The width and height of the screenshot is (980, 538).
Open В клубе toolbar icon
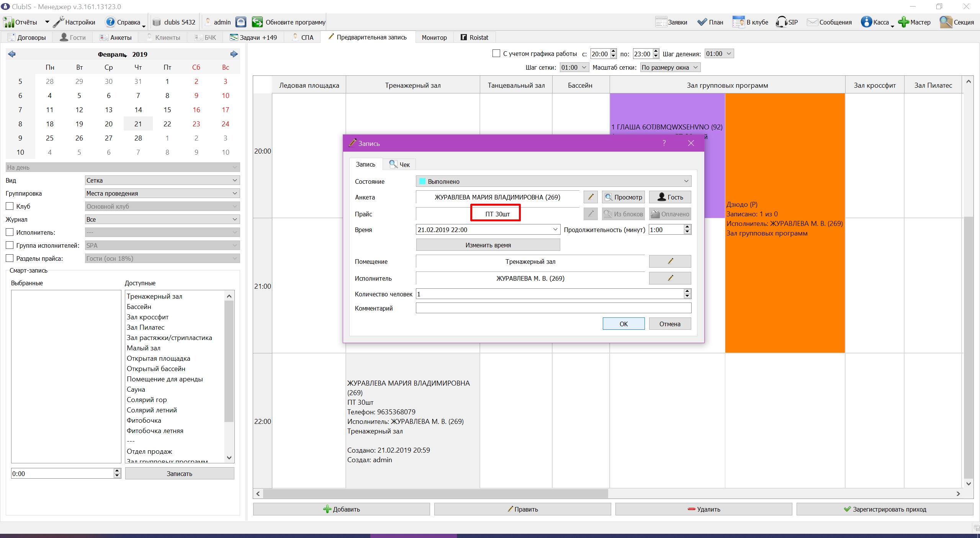coord(738,22)
